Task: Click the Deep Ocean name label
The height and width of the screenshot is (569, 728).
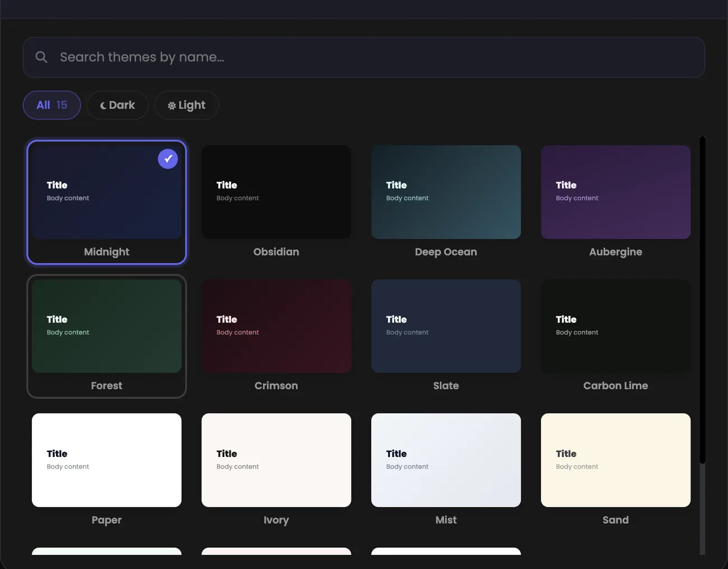Action: pos(446,252)
